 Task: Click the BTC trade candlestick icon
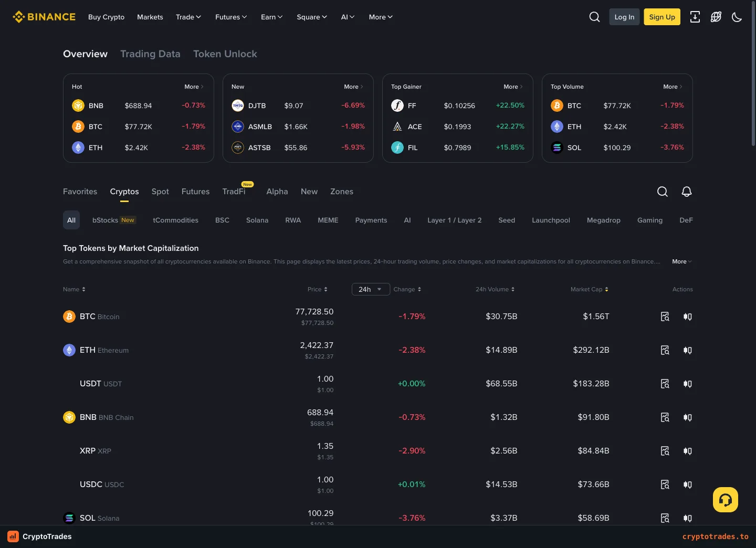pyautogui.click(x=688, y=317)
